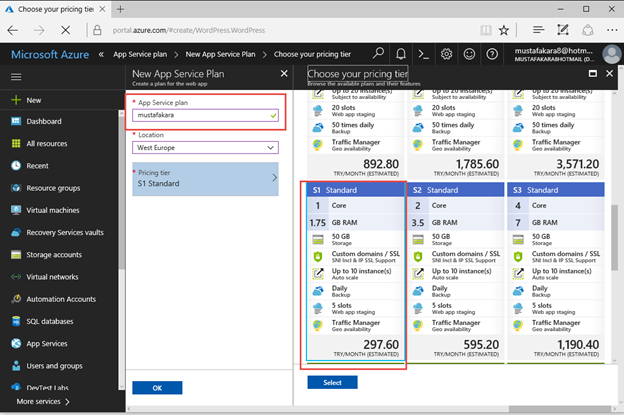The width and height of the screenshot is (624, 415).
Task: Click the Select button
Action: [x=332, y=382]
